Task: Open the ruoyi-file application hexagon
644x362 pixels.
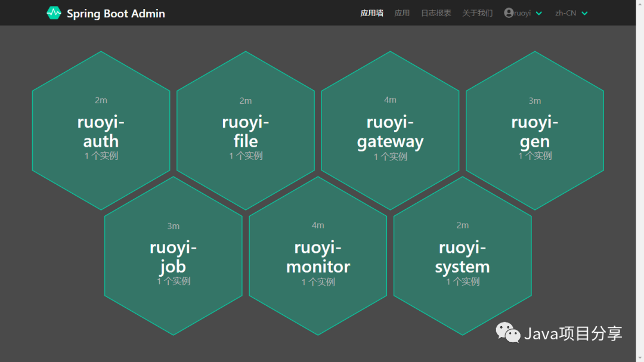Action: click(x=246, y=131)
